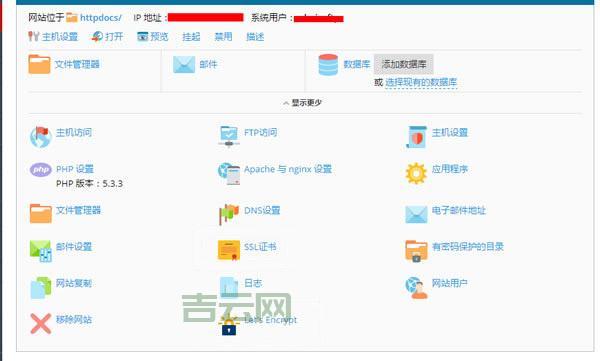Viewport: 600px width, 361px height.
Task: Click the 预览 preview icon
Action: tap(142, 36)
